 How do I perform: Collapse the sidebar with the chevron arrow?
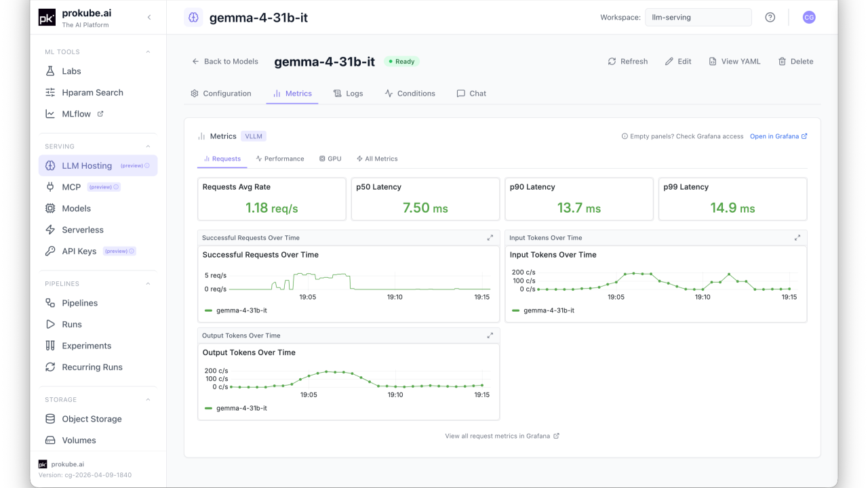pyautogui.click(x=149, y=18)
